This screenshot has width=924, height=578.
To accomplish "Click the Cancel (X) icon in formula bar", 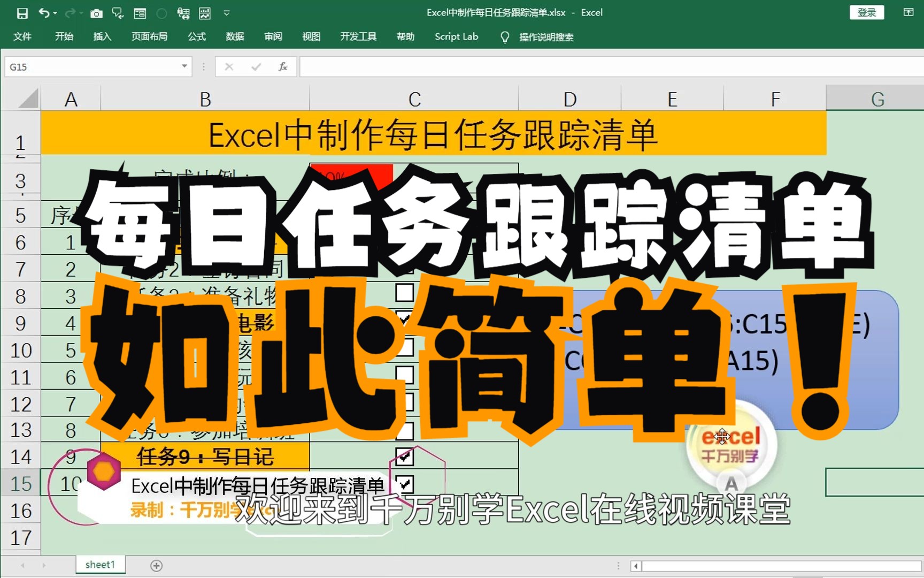I will pos(229,66).
